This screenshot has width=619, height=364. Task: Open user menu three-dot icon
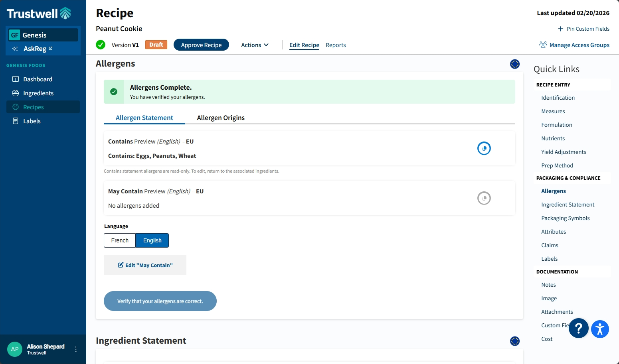coord(76,349)
